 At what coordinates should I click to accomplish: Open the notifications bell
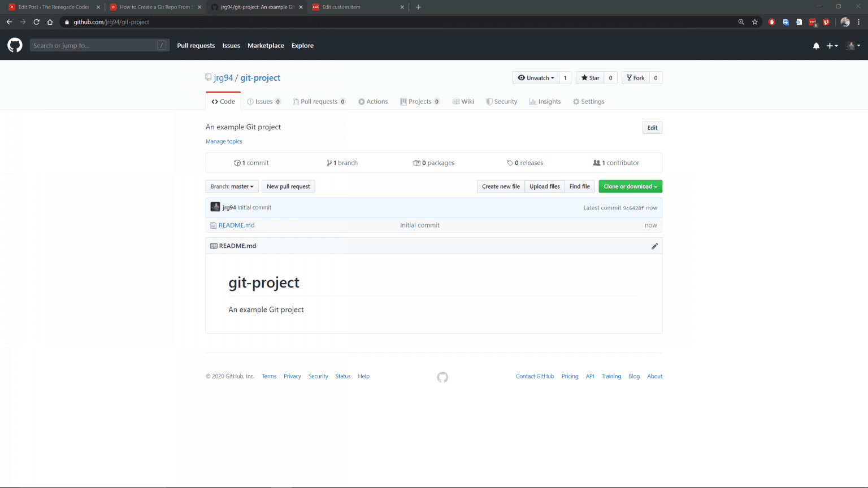coord(816,46)
